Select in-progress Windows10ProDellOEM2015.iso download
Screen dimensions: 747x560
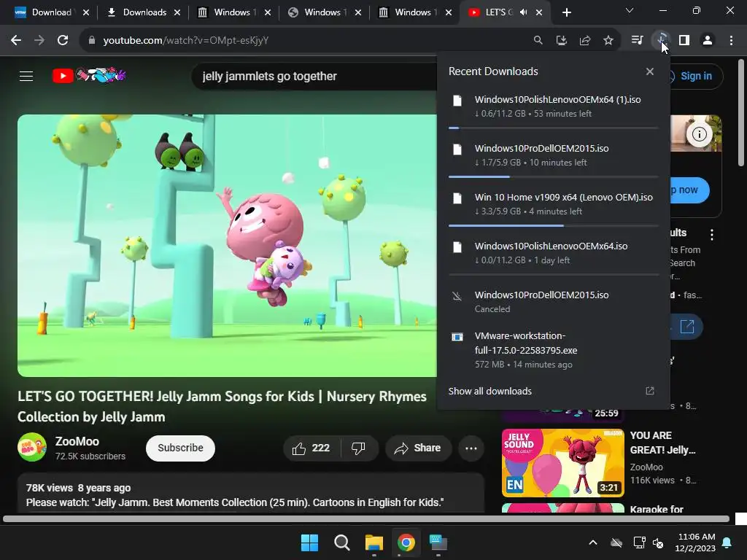(553, 155)
